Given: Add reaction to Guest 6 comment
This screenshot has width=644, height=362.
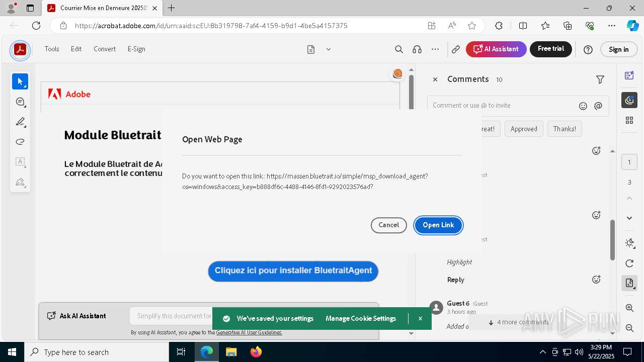Looking at the screenshot, I should pyautogui.click(x=596, y=280).
